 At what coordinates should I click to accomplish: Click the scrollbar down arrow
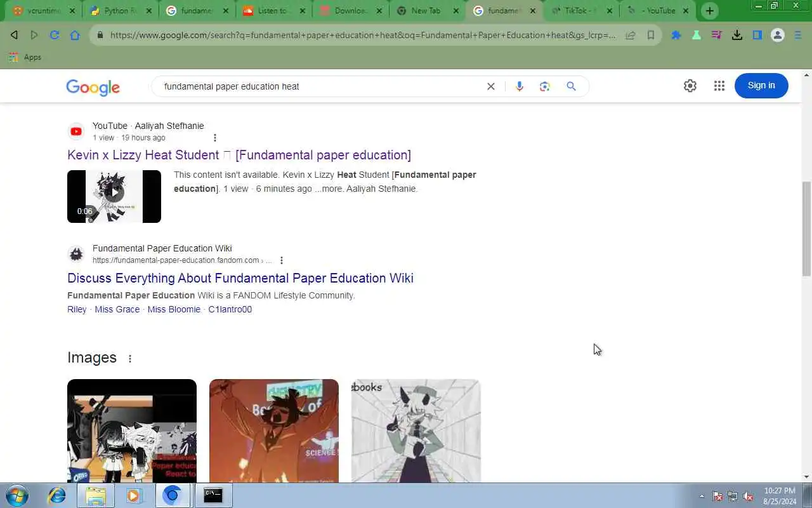tap(806, 477)
